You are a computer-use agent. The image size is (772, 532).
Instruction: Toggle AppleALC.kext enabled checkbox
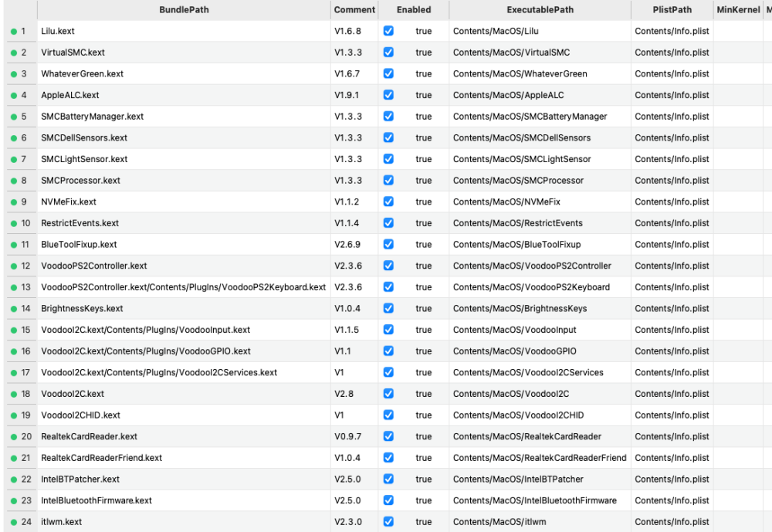click(388, 95)
